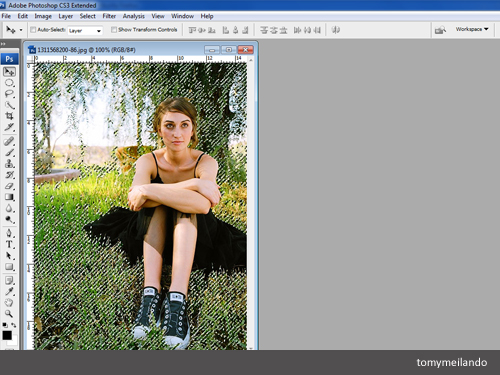
Task: Open the Workspace dropdown
Action: point(472,29)
